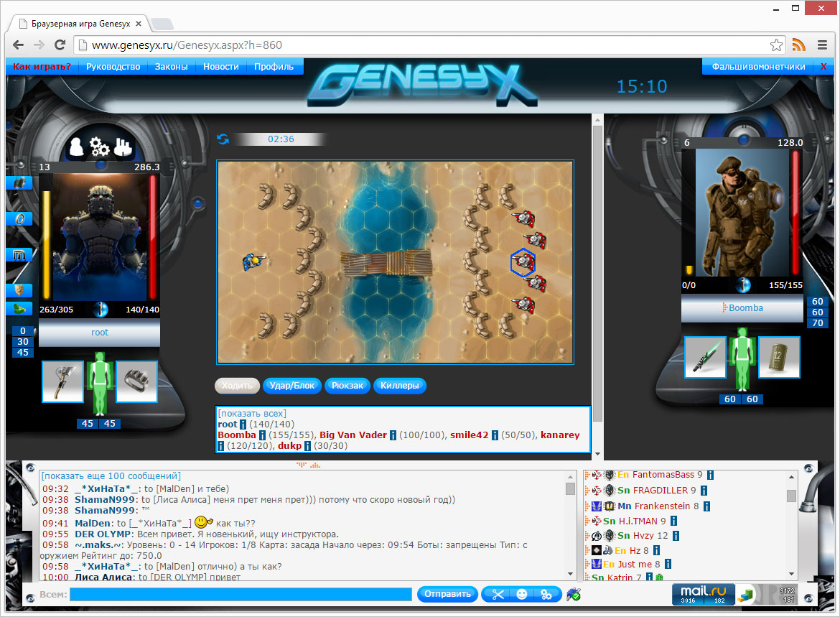Open info icon next to dukp
Image resolution: width=840 pixels, height=617 pixels.
pos(307,446)
